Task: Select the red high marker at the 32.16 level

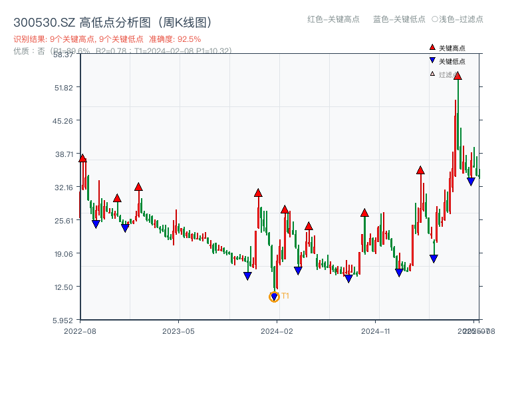Action: coord(138,187)
